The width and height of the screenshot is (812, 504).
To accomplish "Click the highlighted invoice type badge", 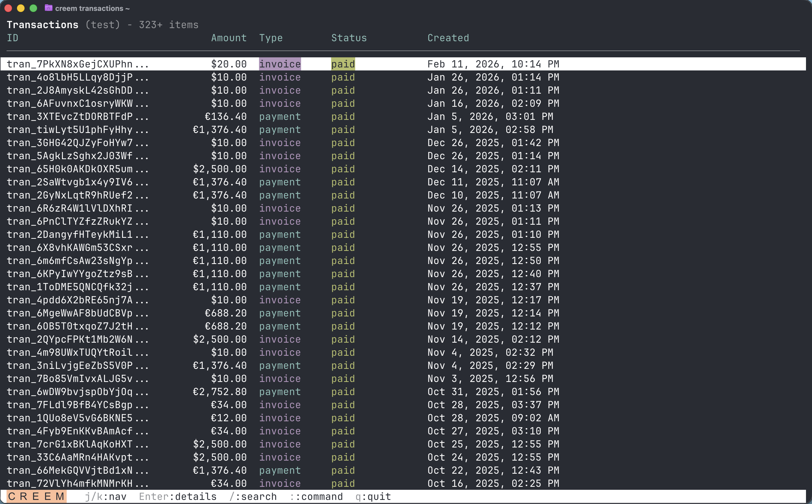I will tap(280, 64).
